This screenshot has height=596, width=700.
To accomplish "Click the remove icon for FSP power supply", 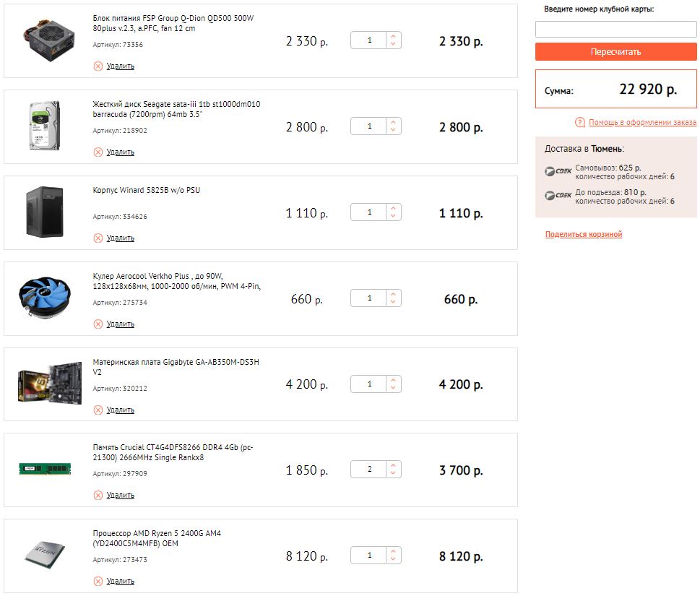I will click(x=98, y=66).
